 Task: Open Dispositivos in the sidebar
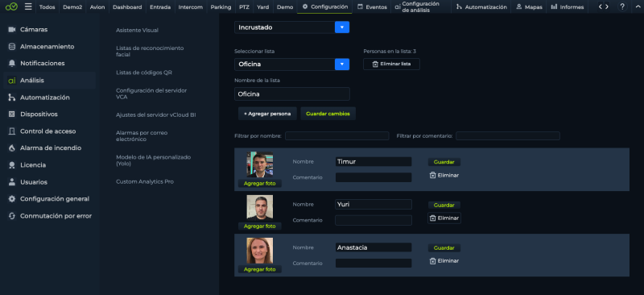coord(50,114)
